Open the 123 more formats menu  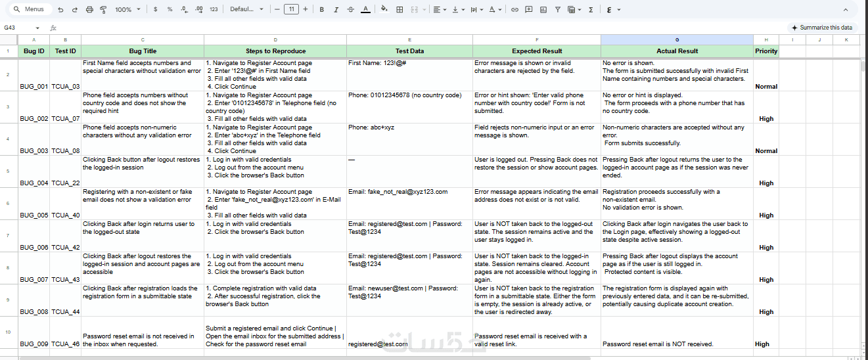click(x=214, y=10)
